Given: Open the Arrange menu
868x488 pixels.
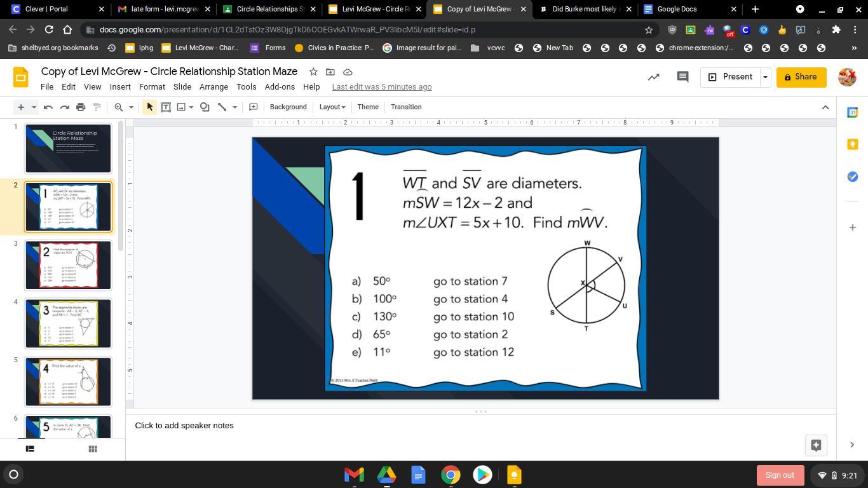Looking at the screenshot, I should tap(214, 87).
